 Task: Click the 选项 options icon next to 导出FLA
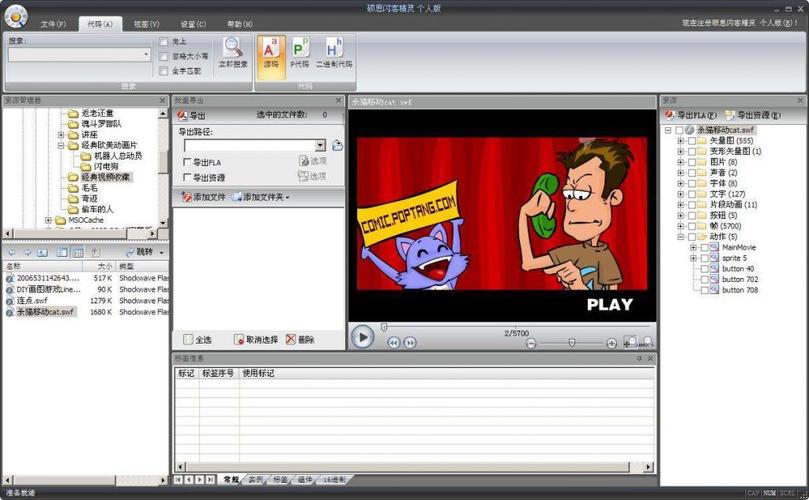pos(304,161)
